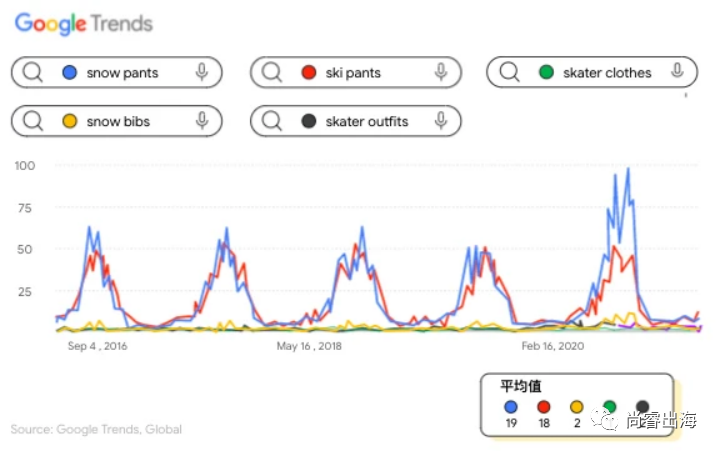
Task: Click the microphone icon for skater outfits
Action: (x=441, y=121)
